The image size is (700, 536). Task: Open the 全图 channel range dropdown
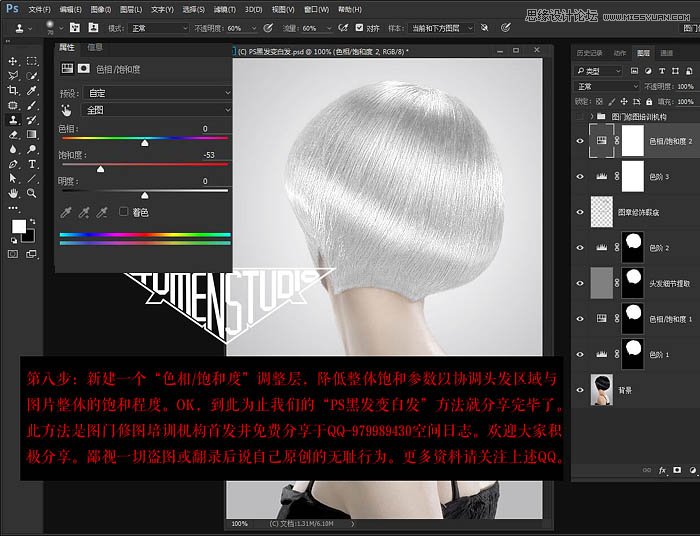click(156, 110)
